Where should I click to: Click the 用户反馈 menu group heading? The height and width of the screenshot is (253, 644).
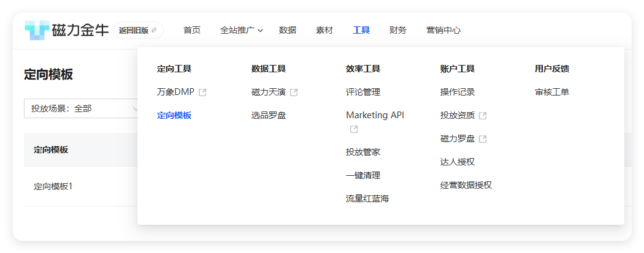tap(552, 69)
